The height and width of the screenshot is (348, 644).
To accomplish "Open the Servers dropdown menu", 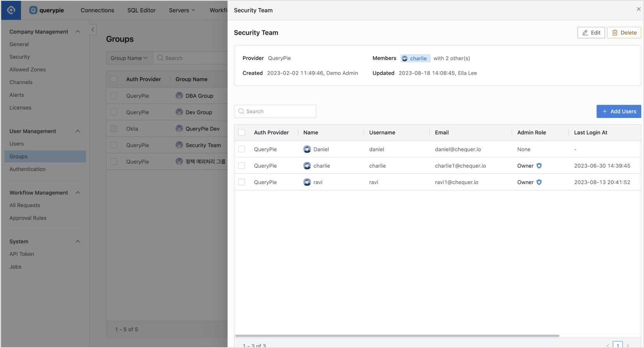I will pos(182,10).
